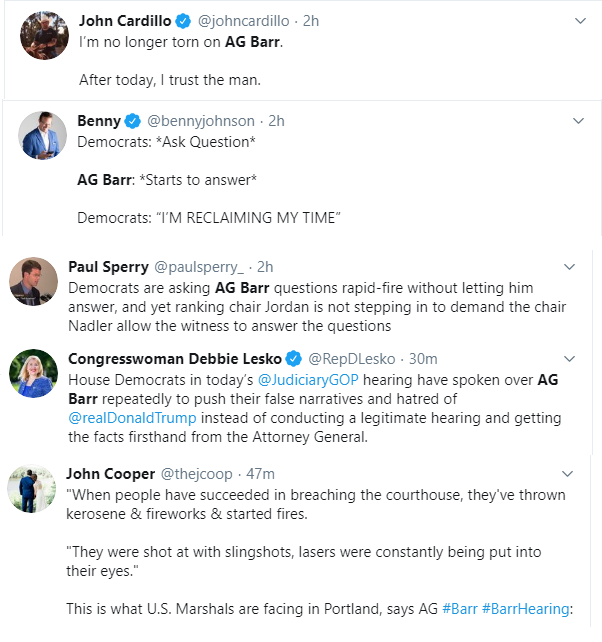
Task: Expand options on John Cardillo's tweet
Action: pyautogui.click(x=579, y=20)
